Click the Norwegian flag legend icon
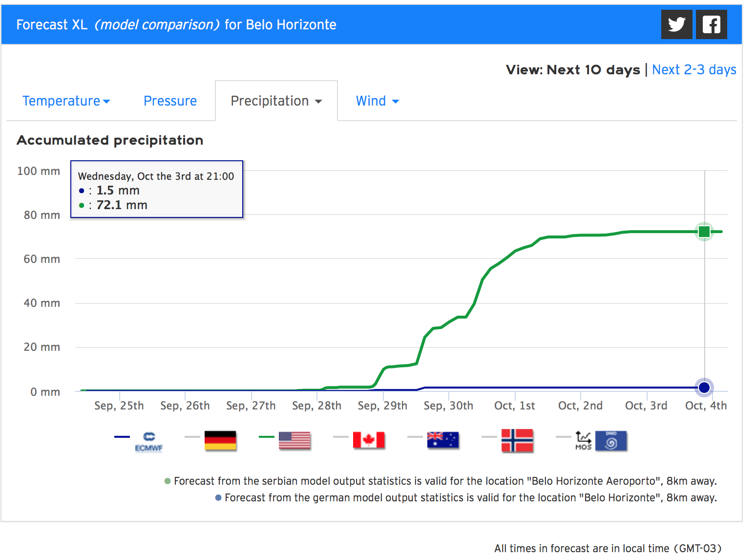Viewport: 756px width, 558px height. [517, 440]
